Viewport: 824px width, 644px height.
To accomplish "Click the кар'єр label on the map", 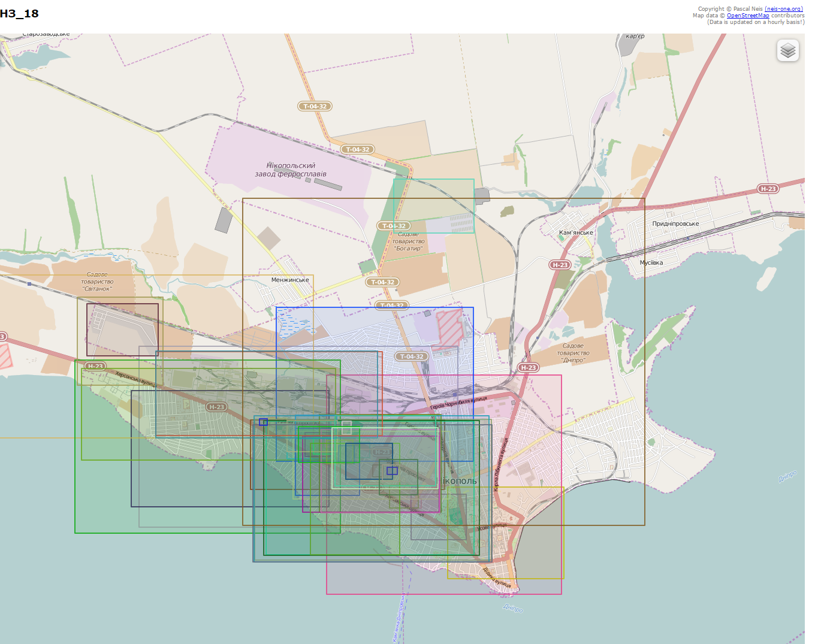I will (x=635, y=36).
